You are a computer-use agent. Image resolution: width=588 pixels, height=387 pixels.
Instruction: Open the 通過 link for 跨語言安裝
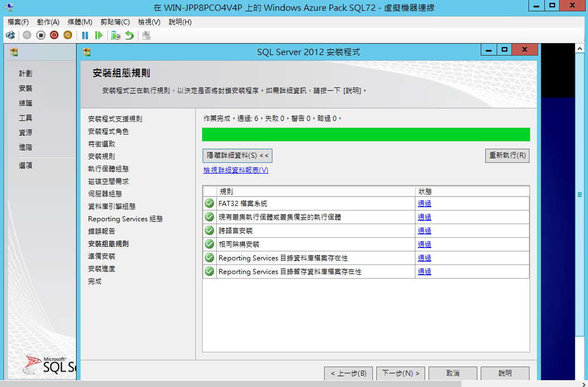coord(425,230)
